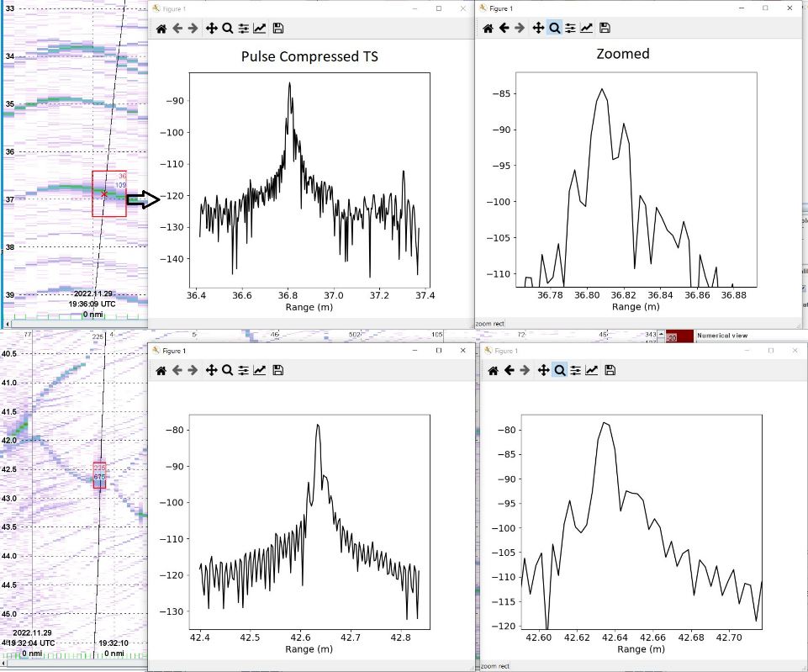The width and height of the screenshot is (808, 672).
Task: Click the Numerical view button
Action: point(723,336)
